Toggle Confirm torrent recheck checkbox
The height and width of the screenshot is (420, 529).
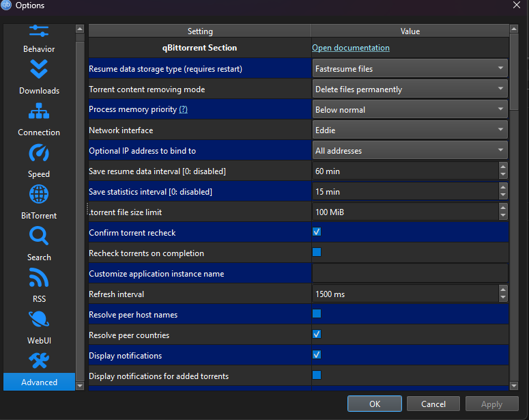click(317, 232)
